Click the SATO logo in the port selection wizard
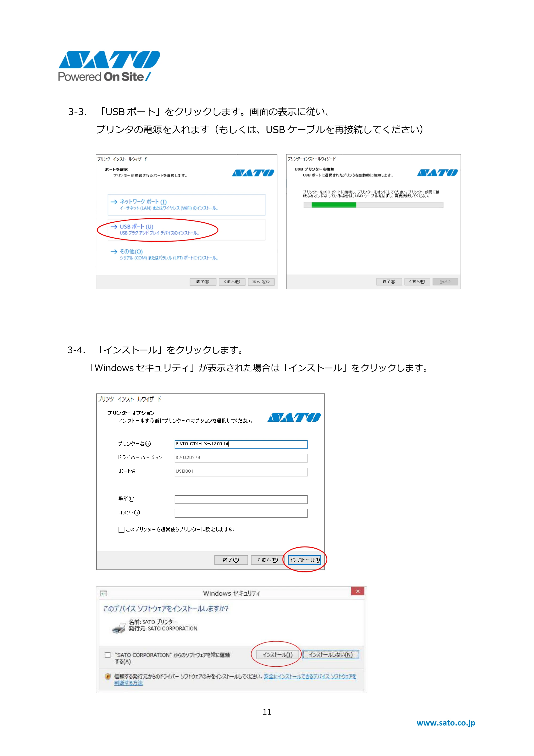Screen dimensions: 534x756 [253, 173]
